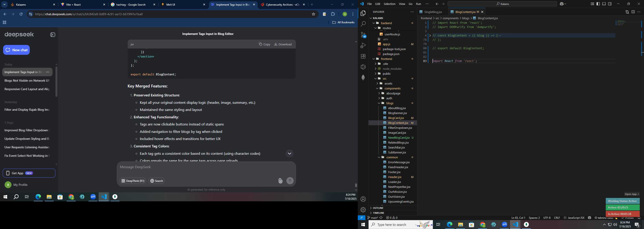Open the Chrome Extensions puzzle icon

333,14
